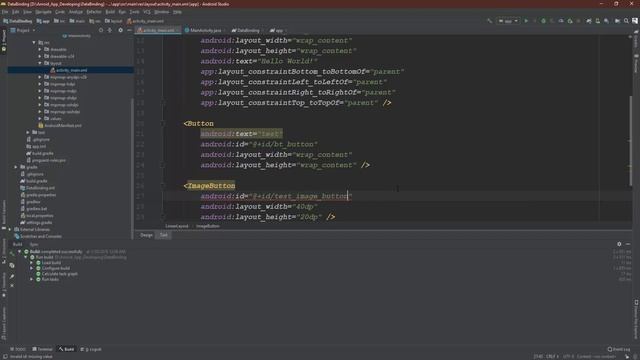Expand the Run tasks node

click(x=31, y=280)
